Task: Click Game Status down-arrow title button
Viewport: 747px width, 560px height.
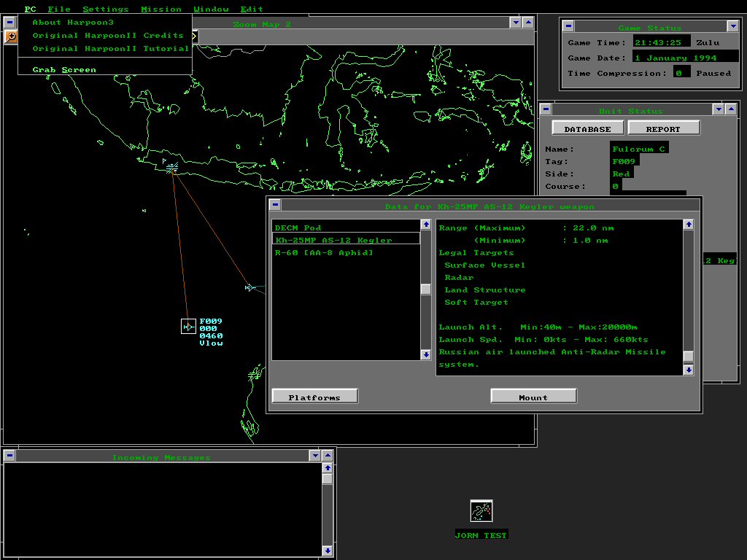Action: click(x=732, y=26)
